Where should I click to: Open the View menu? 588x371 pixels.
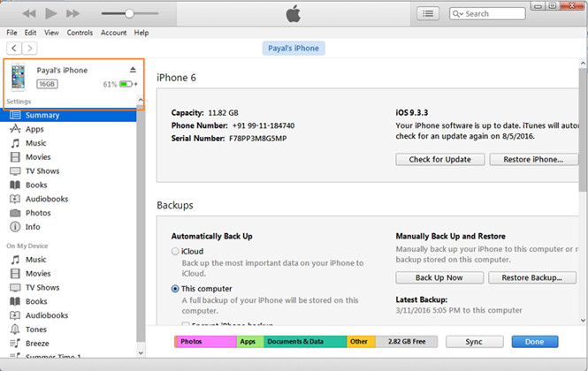coord(51,33)
